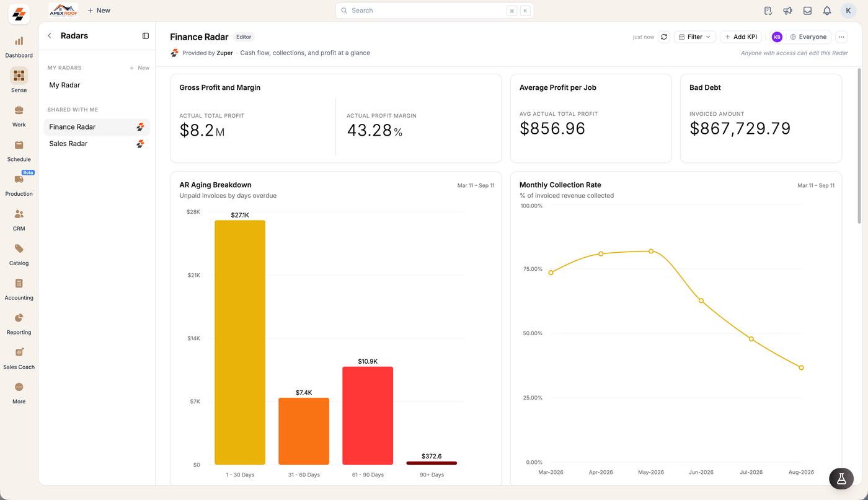Image resolution: width=868 pixels, height=500 pixels.
Task: Collapse the Radars side panel
Action: [x=146, y=36]
